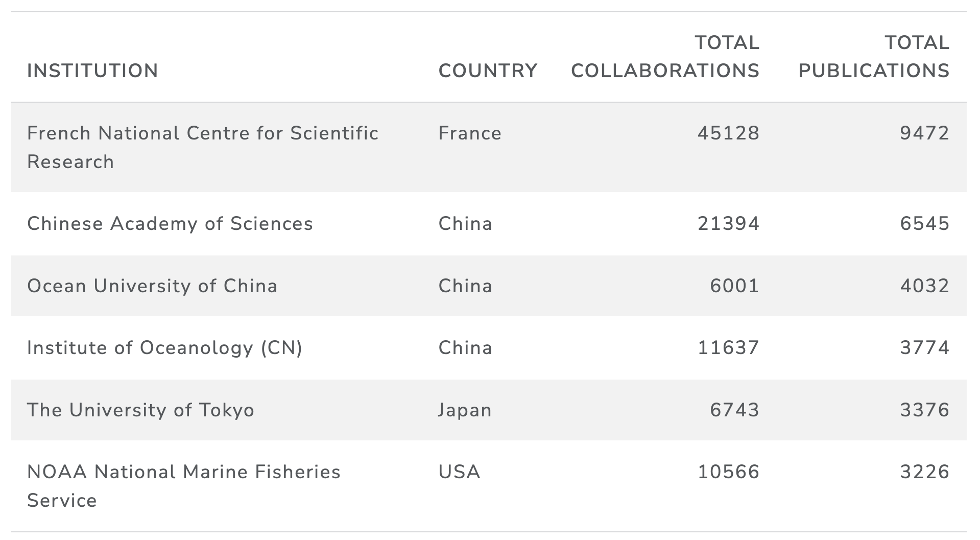Click France country cell
The height and width of the screenshot is (540, 980).
[x=470, y=133]
